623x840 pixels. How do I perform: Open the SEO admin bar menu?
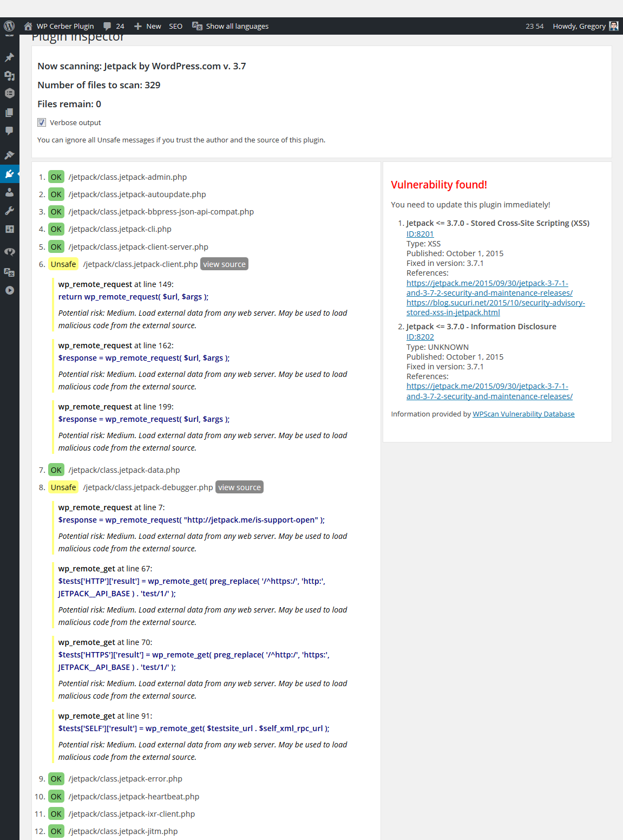pos(175,26)
